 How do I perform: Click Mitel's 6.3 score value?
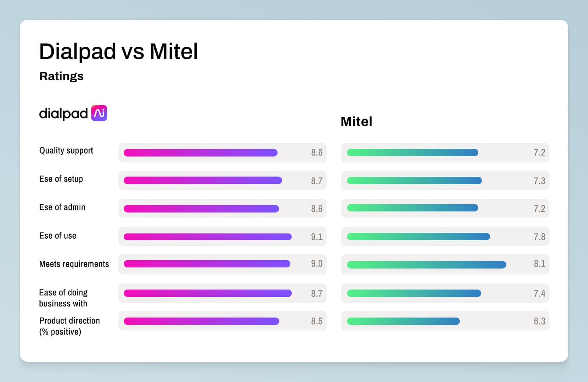pyautogui.click(x=539, y=321)
